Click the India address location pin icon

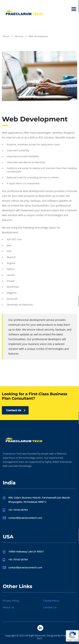pos(4,498)
